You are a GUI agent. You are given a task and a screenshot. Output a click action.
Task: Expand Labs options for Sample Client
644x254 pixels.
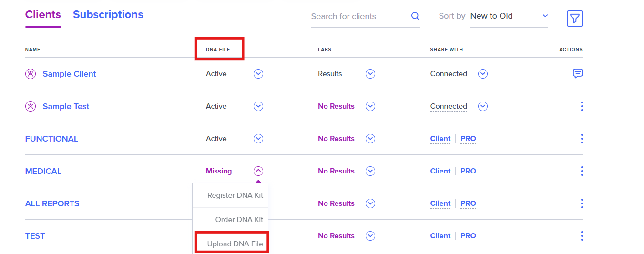pos(370,74)
